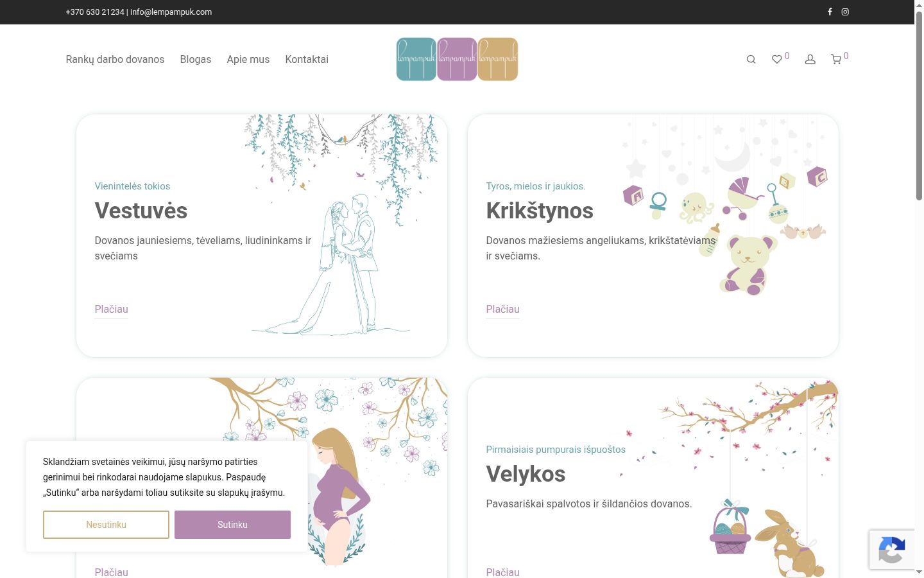The height and width of the screenshot is (578, 924).
Task: Open the Facebook page icon
Action: coord(830,12)
